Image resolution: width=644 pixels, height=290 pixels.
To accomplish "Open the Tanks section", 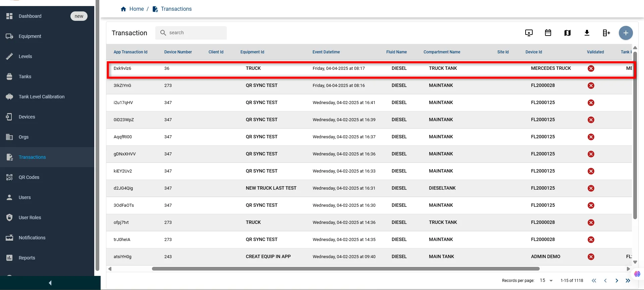I will coord(47,77).
